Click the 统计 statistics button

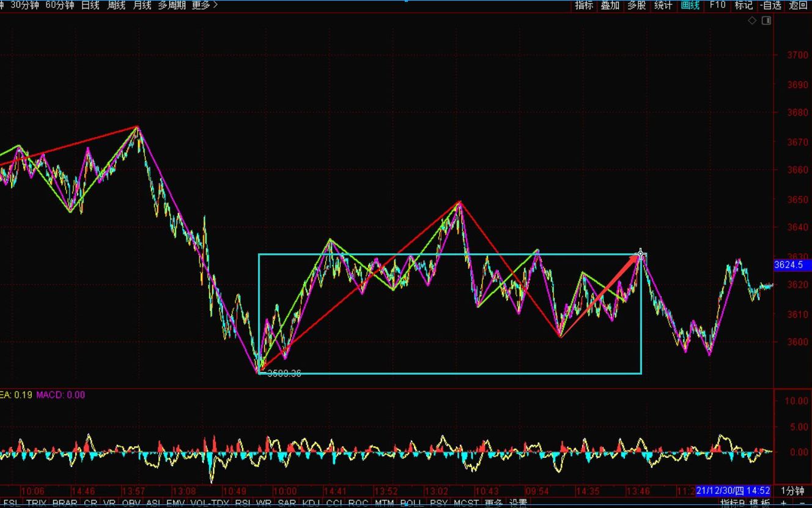coord(663,5)
